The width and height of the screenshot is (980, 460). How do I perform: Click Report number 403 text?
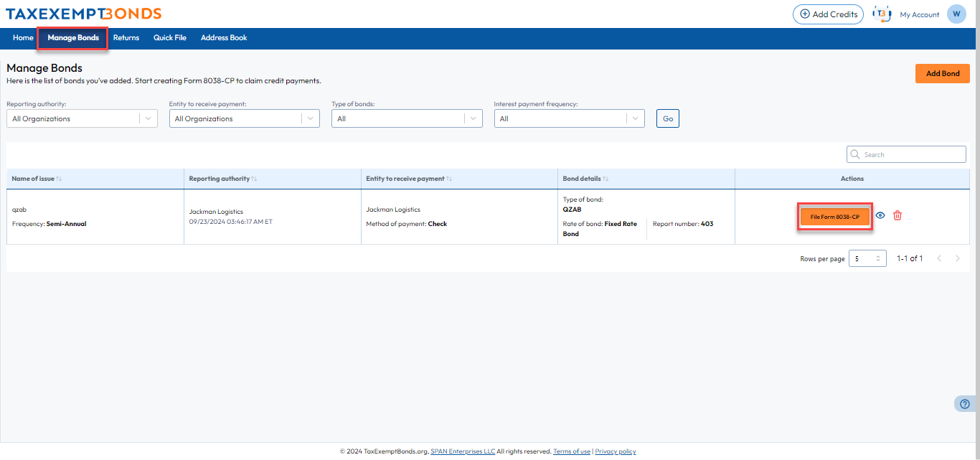click(x=683, y=224)
